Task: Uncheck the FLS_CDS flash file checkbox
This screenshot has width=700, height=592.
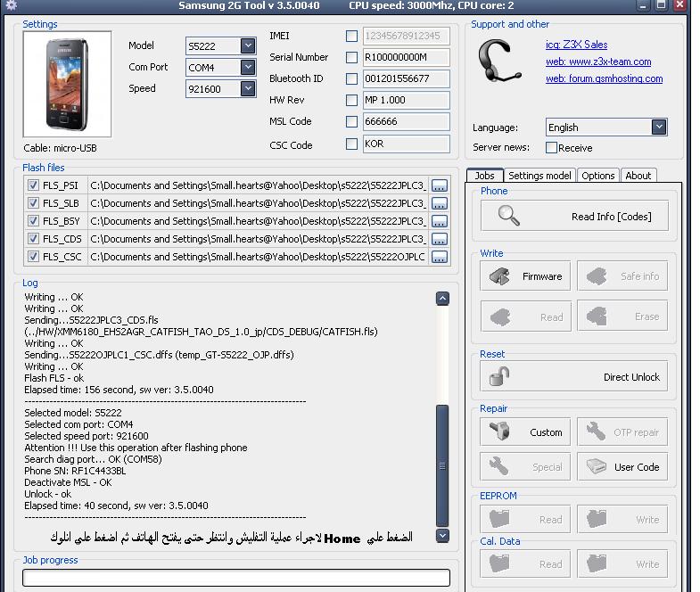Action: (x=33, y=238)
